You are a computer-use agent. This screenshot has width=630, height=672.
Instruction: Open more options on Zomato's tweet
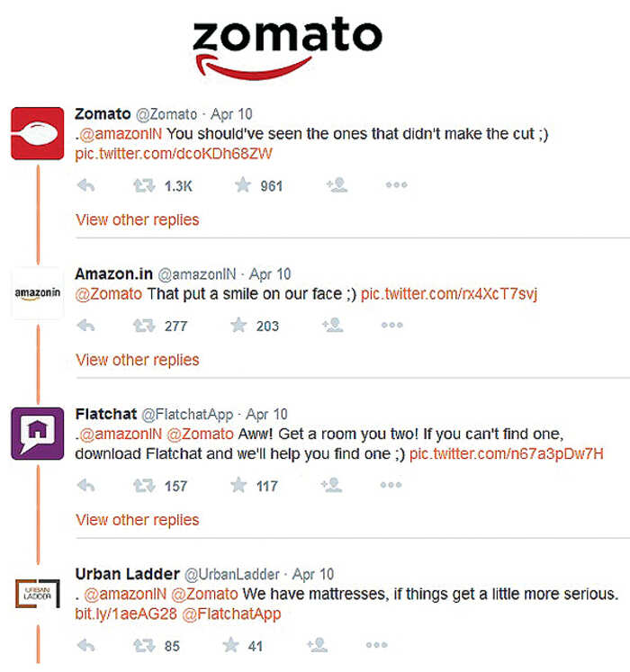[x=396, y=185]
